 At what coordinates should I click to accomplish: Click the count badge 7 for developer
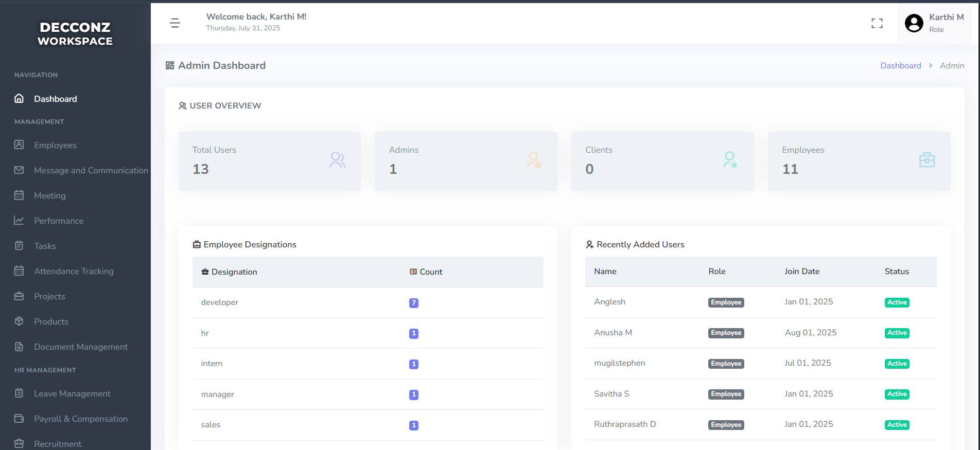pyautogui.click(x=414, y=303)
